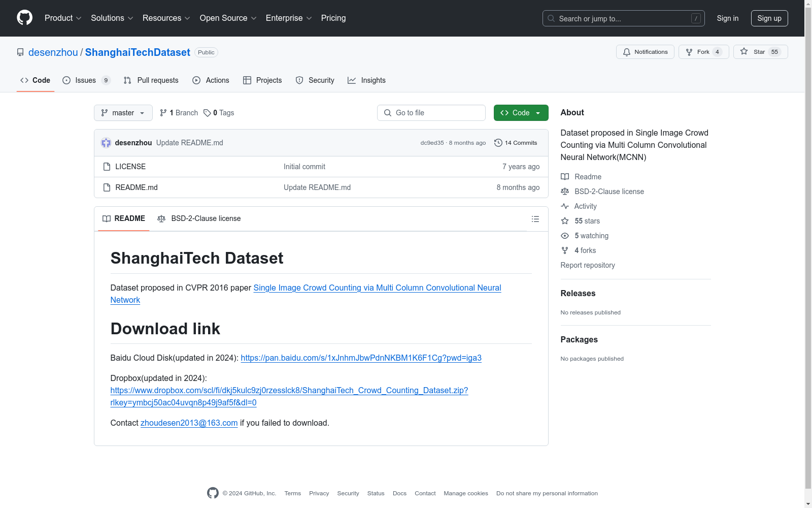Click the Initial commit message
Image resolution: width=812 pixels, height=508 pixels.
pos(304,167)
